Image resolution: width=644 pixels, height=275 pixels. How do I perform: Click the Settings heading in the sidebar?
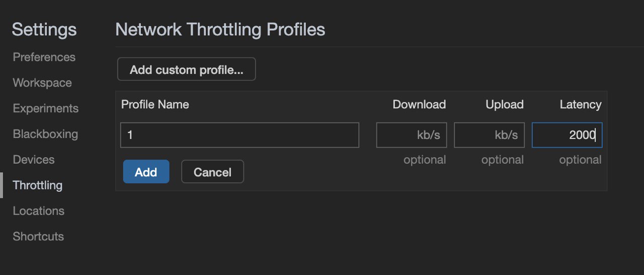tap(44, 30)
